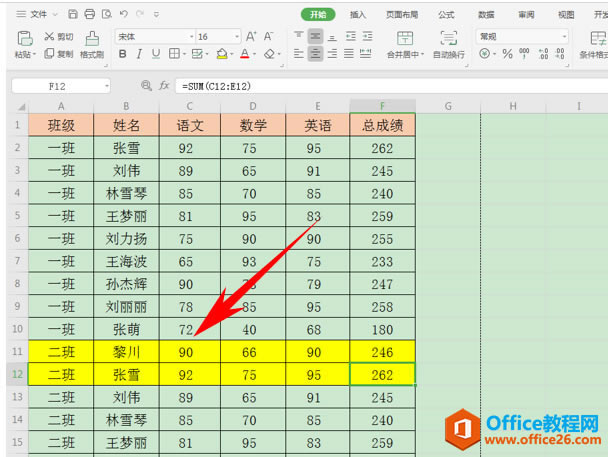
Task: Toggle Bottom Align
Action: pyautogui.click(x=332, y=36)
